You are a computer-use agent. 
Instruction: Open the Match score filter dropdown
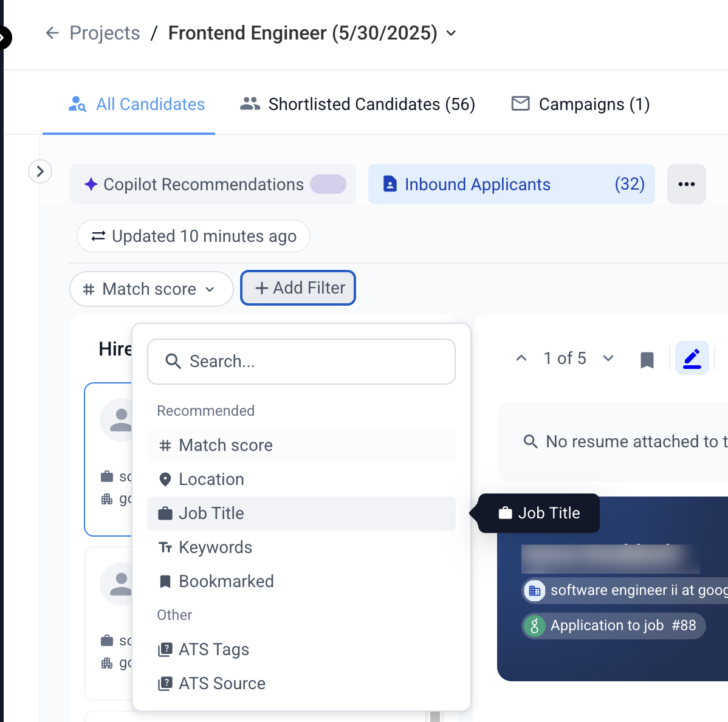151,289
